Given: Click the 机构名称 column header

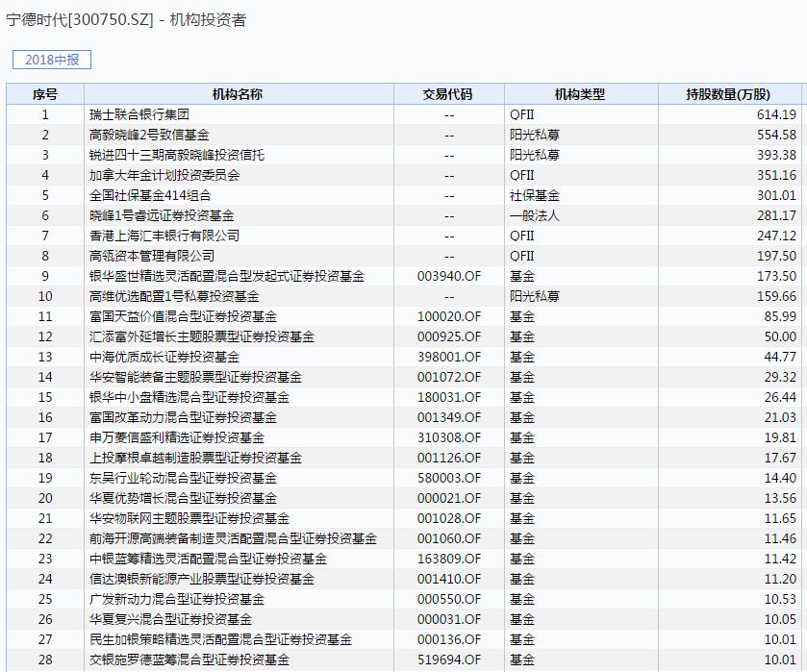Looking at the screenshot, I should coord(237,94).
